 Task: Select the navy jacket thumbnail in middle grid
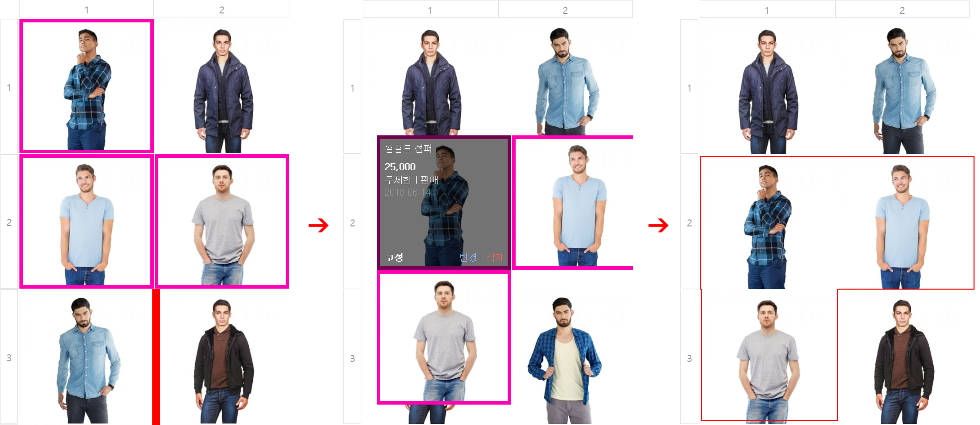430,79
